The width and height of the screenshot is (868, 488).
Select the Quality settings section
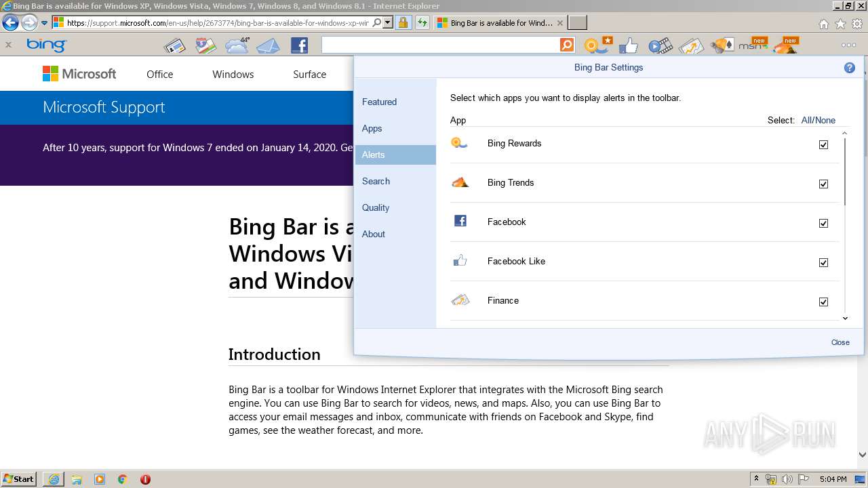pos(395,207)
